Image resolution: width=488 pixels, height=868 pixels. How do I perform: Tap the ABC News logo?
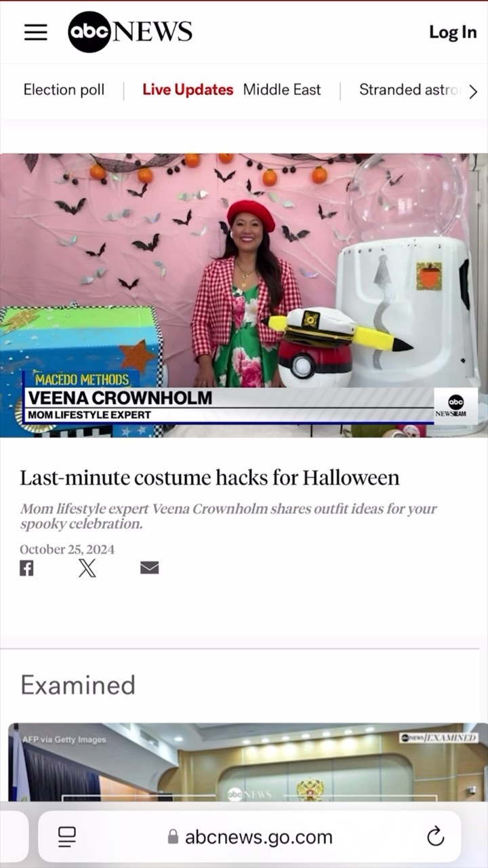coord(130,32)
